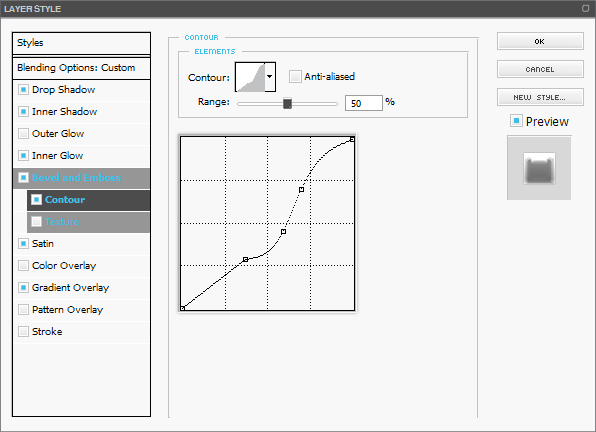Enable the Outer Glow checkbox

pyautogui.click(x=23, y=134)
